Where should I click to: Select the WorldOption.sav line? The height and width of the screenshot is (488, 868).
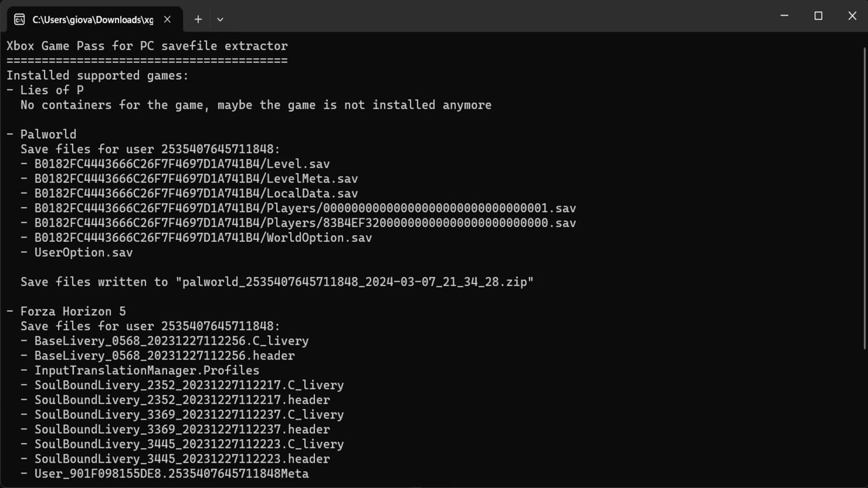tap(196, 237)
